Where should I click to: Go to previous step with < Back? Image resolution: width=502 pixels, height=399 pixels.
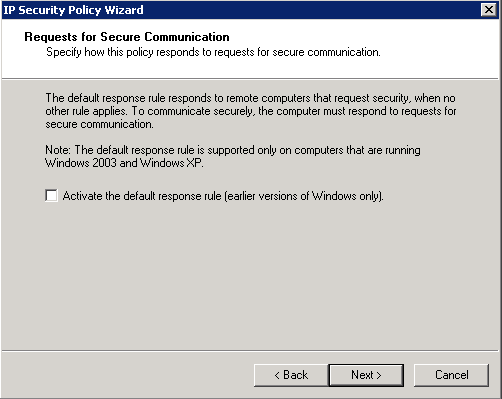pyautogui.click(x=291, y=375)
